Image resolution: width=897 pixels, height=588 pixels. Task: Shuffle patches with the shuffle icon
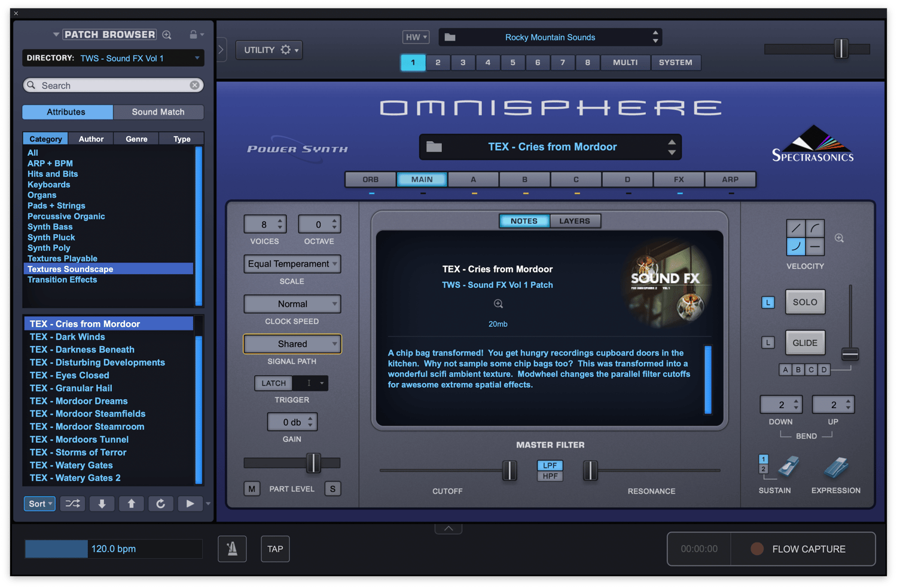pyautogui.click(x=72, y=504)
